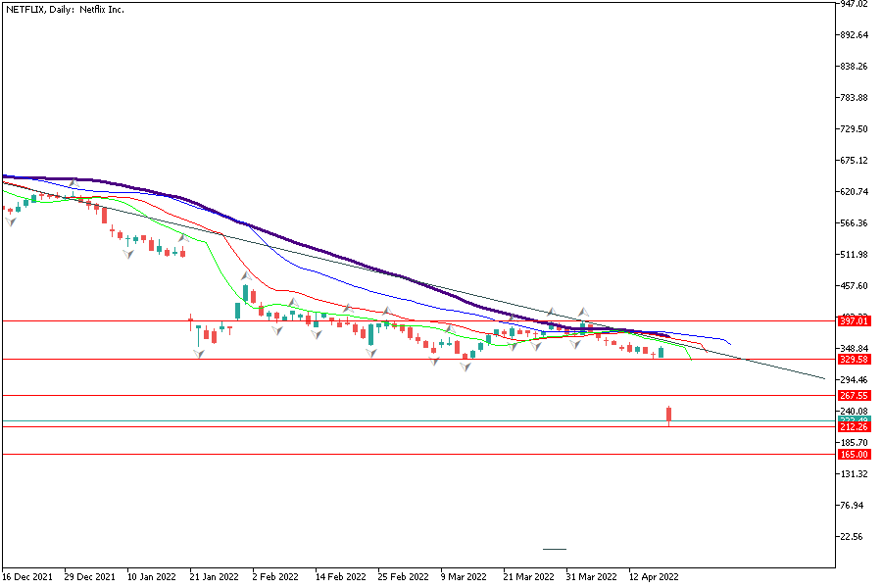
Task: Click the 165.00 support level label
Action: [x=855, y=455]
